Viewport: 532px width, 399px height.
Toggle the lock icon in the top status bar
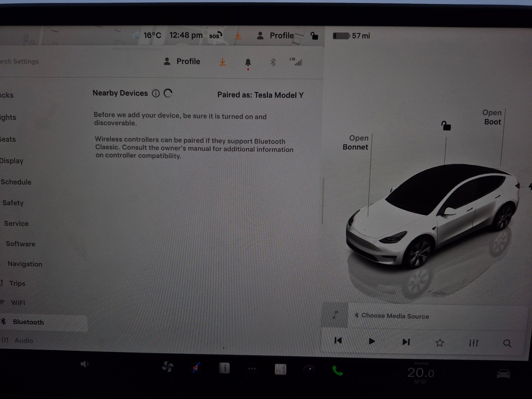coord(314,35)
